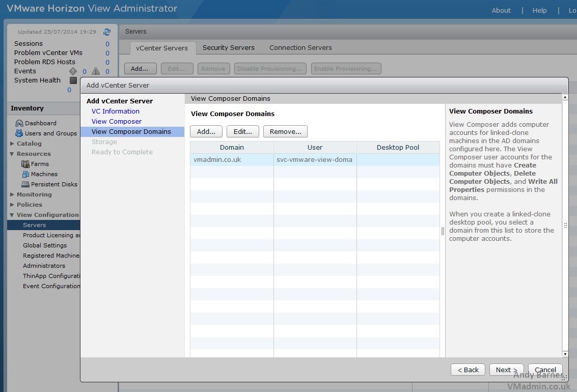Click the dialog scrollbar down arrow
The height and width of the screenshot is (392, 577).
[x=565, y=354]
